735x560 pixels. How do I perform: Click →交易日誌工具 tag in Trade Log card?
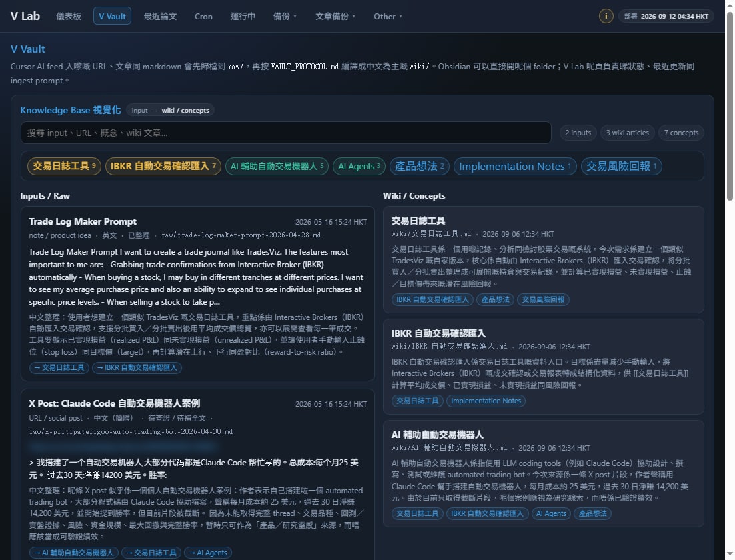pos(59,368)
